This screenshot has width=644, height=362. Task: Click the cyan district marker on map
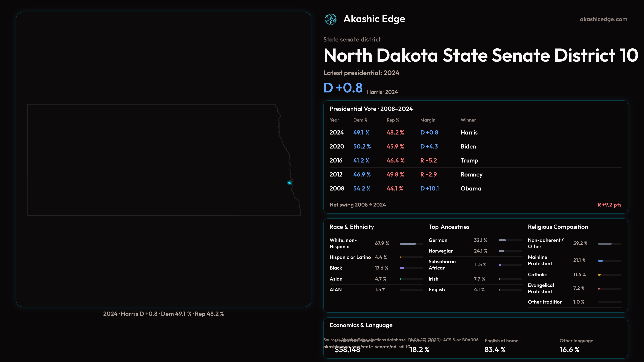pyautogui.click(x=289, y=183)
